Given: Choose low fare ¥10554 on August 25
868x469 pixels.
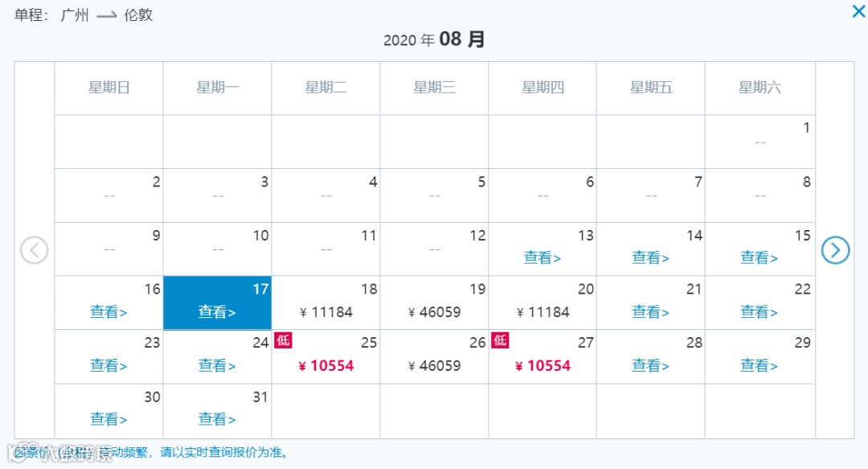Looking at the screenshot, I should coord(325,366).
